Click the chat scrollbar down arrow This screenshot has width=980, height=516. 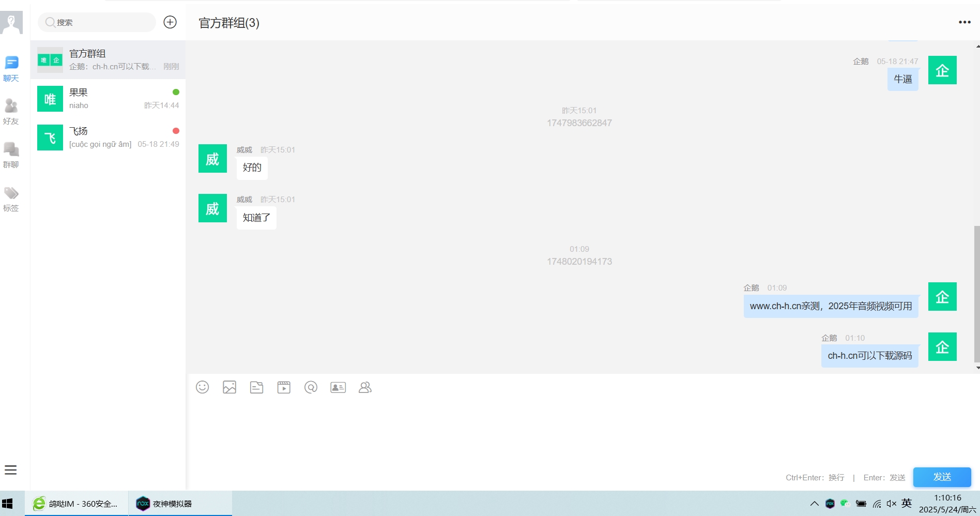(977, 368)
